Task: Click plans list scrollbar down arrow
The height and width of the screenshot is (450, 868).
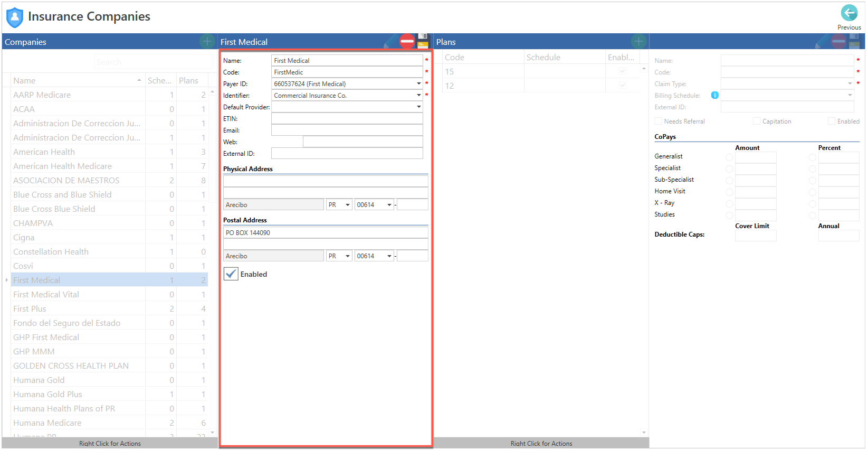Action: pyautogui.click(x=644, y=432)
